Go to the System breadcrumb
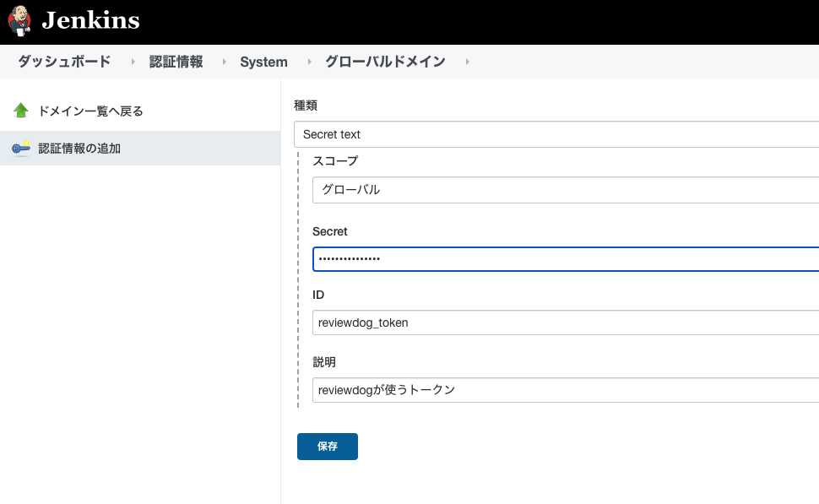 tap(263, 62)
